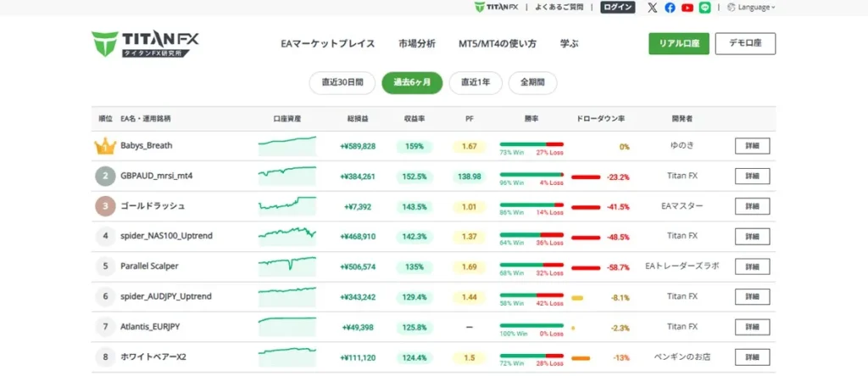Click the デモ口座 button
The width and height of the screenshot is (868, 376).
745,44
